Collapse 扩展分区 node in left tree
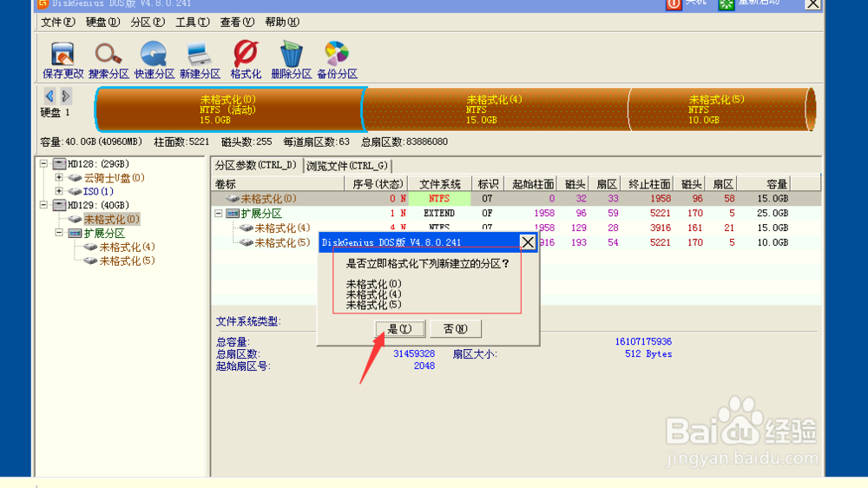The width and height of the screenshot is (868, 488). 59,233
